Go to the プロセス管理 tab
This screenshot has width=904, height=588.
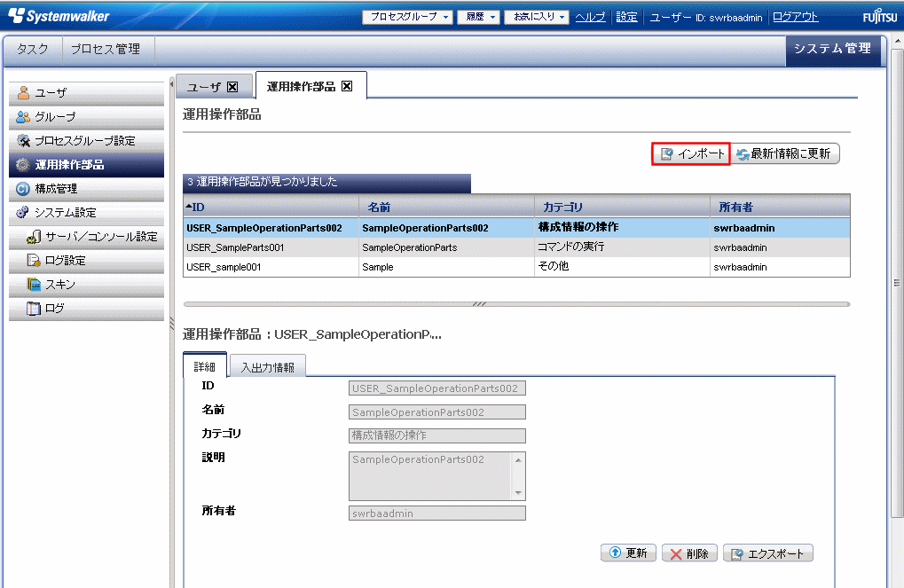(x=105, y=50)
